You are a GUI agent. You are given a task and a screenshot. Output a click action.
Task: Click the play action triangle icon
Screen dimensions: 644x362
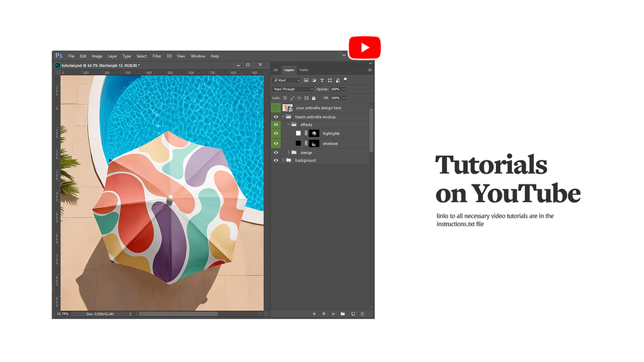pos(333,314)
